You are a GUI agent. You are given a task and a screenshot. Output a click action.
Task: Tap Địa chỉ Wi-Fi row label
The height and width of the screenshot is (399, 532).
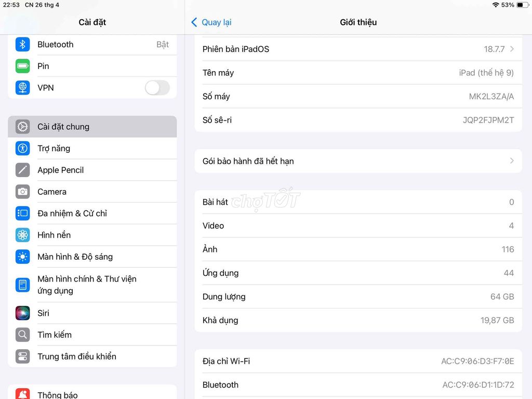[227, 362]
